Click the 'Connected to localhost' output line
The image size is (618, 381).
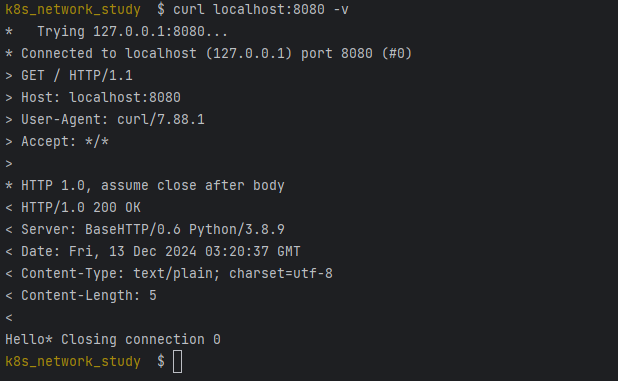click(x=208, y=54)
